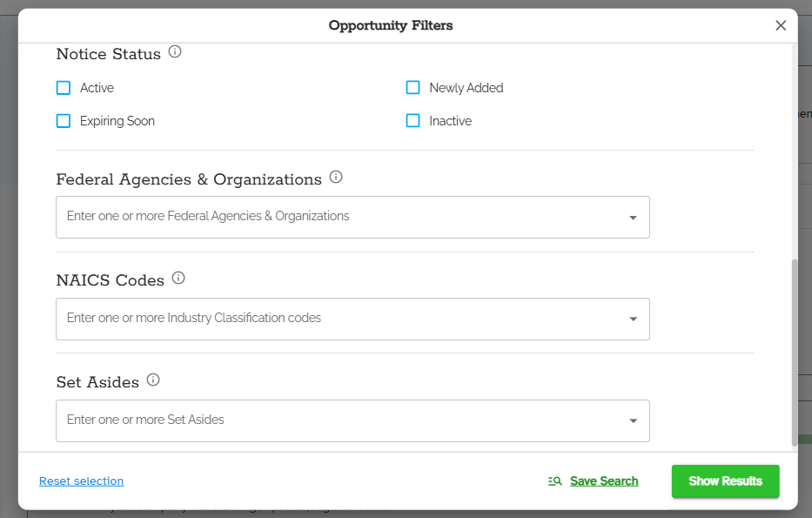Tick the Expiring Soon checkbox
The height and width of the screenshot is (518, 812).
tap(64, 121)
